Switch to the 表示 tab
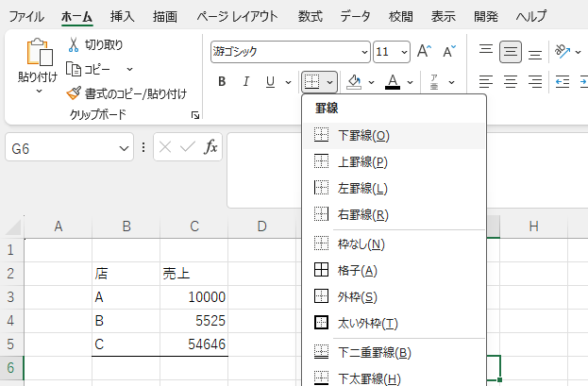The width and height of the screenshot is (588, 386). pos(443,16)
